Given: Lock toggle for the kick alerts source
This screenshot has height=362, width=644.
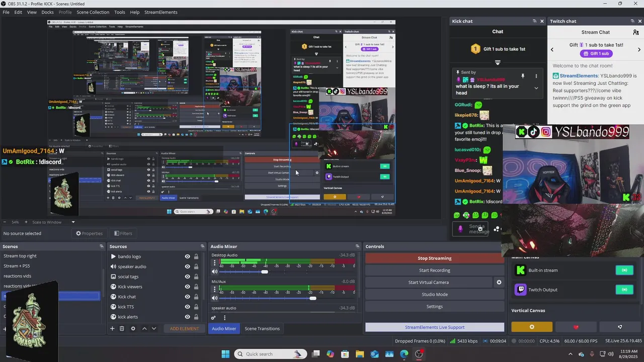Looking at the screenshot, I should pyautogui.click(x=196, y=317).
